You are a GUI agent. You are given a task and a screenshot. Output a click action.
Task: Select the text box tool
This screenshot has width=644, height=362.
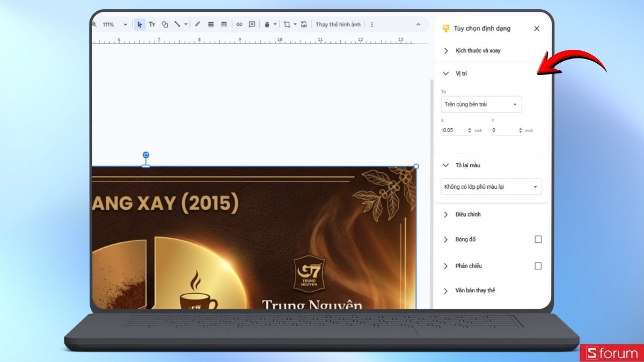[x=152, y=24]
